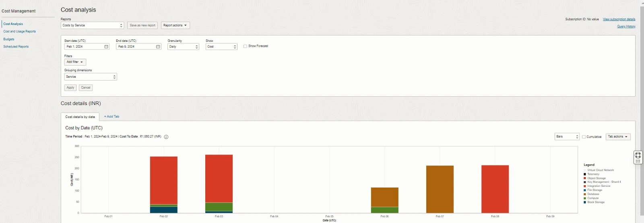
Task: Click the red segment of Feb 02 bar
Action: 164,180
